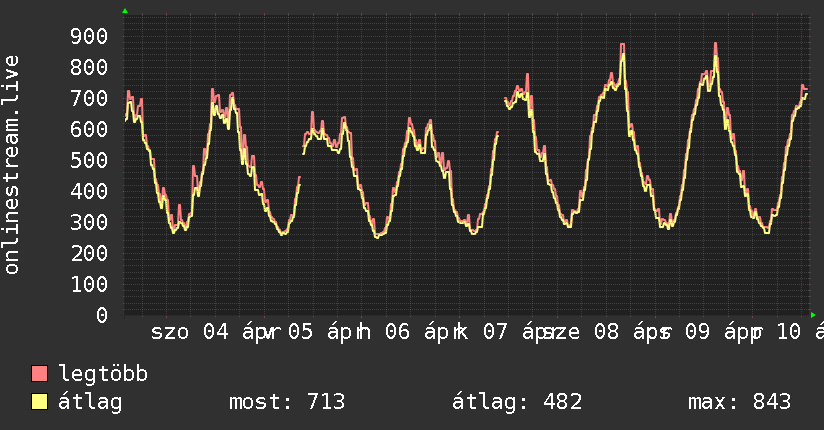Select the legtöbb legend label
This screenshot has height=430, width=824.
[103, 374]
